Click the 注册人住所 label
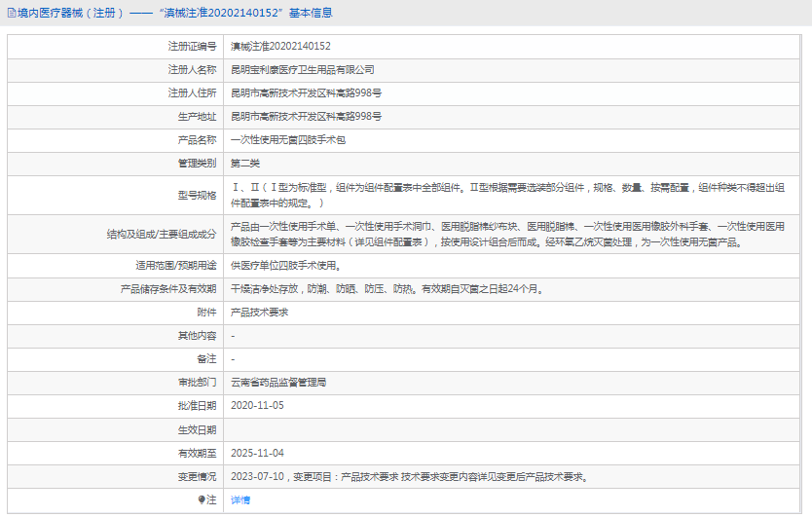Image resolution: width=812 pixels, height=517 pixels. coord(192,92)
